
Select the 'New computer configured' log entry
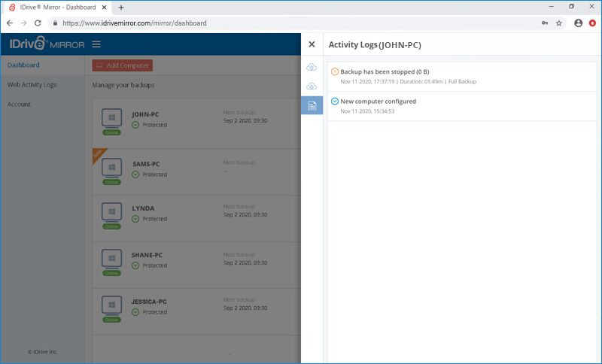tap(378, 102)
